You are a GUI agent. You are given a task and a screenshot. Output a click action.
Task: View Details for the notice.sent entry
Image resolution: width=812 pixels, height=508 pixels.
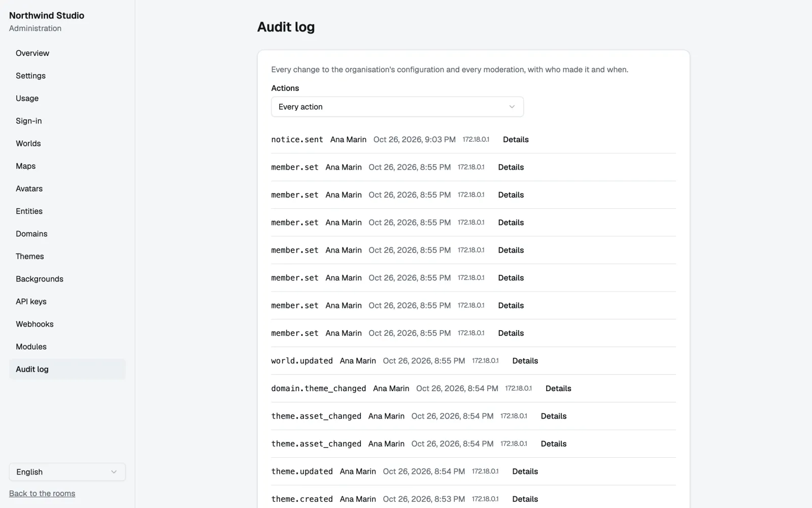click(x=516, y=140)
